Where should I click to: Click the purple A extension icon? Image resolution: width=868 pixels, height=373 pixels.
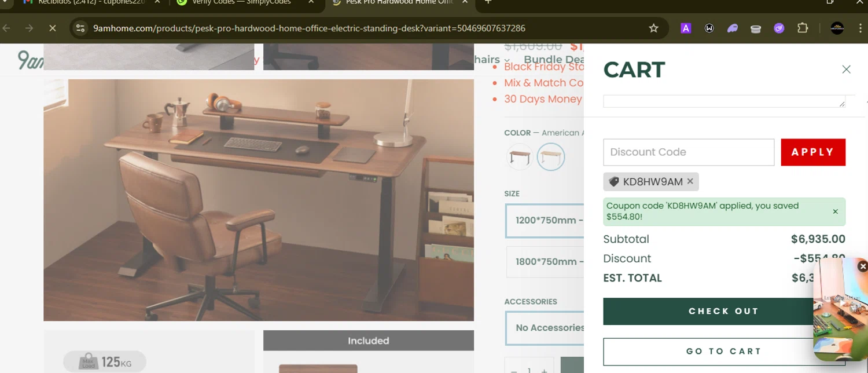coord(686,28)
